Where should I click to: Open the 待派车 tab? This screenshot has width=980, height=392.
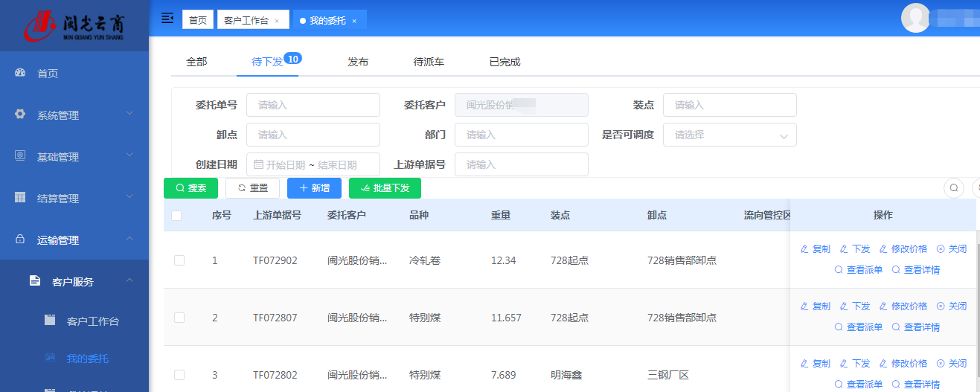click(429, 62)
